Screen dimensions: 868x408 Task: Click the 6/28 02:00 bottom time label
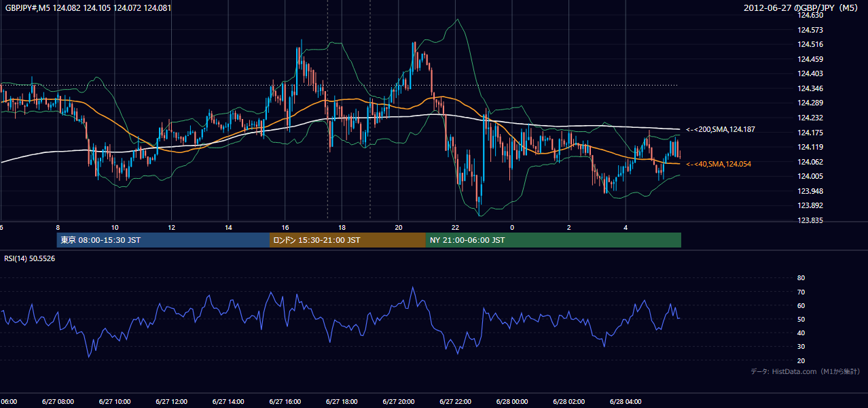pyautogui.click(x=569, y=402)
